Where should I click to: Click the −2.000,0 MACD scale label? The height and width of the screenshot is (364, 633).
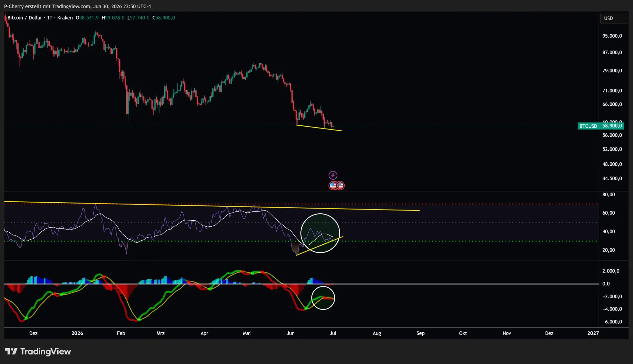point(612,297)
